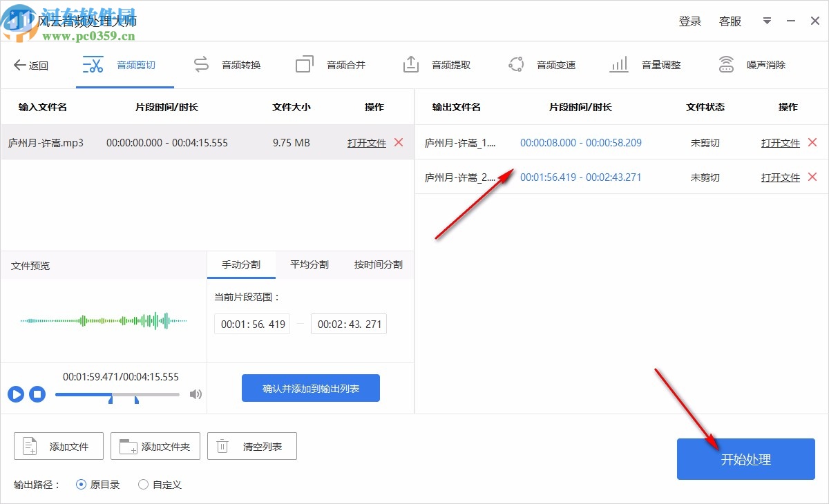Choose the 自定义 custom output path
The height and width of the screenshot is (504, 829).
click(x=143, y=485)
